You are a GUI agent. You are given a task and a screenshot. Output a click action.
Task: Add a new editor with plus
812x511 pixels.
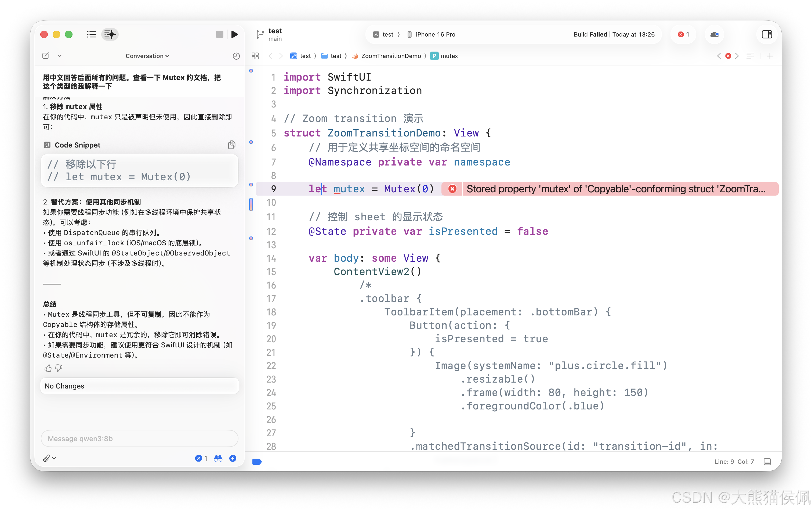(770, 56)
